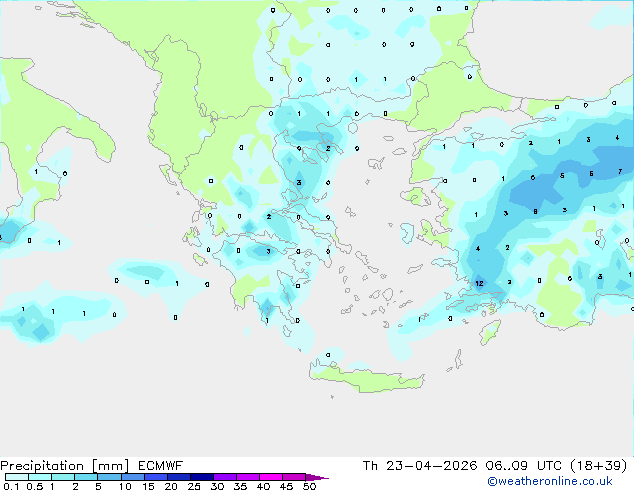Select the legend swatch between 40 and 45

point(271,477)
